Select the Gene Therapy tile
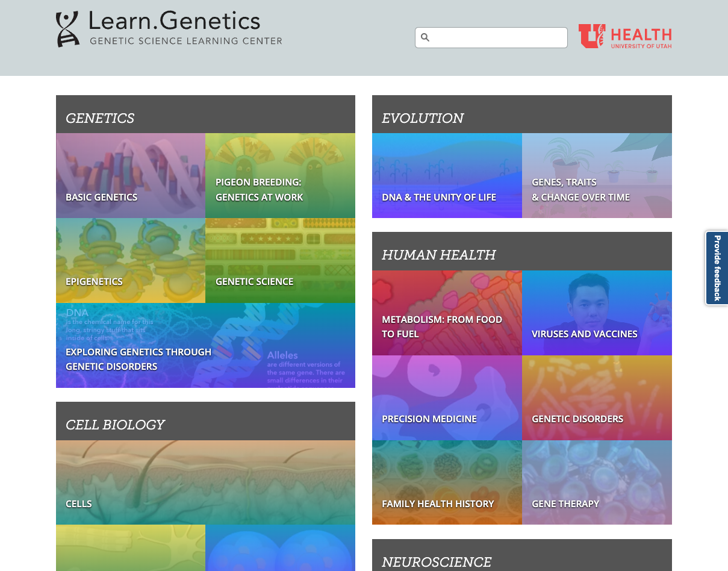Image resolution: width=728 pixels, height=571 pixels. 597,482
